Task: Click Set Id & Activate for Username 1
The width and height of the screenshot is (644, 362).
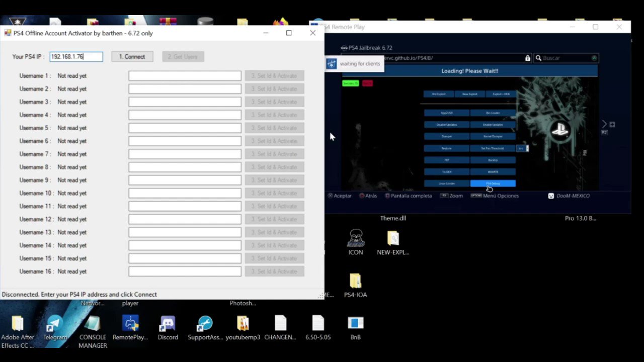Action: [x=274, y=76]
